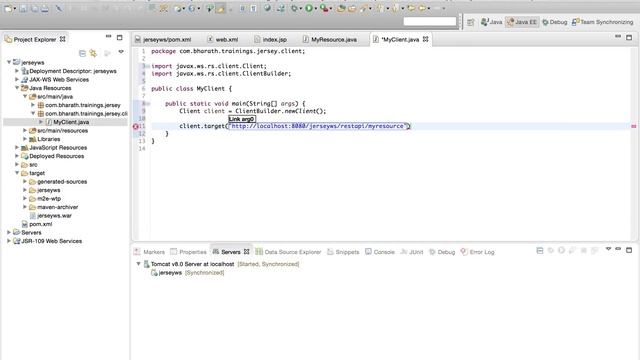Open the Console tab
The image size is (640, 360).
[x=380, y=252]
